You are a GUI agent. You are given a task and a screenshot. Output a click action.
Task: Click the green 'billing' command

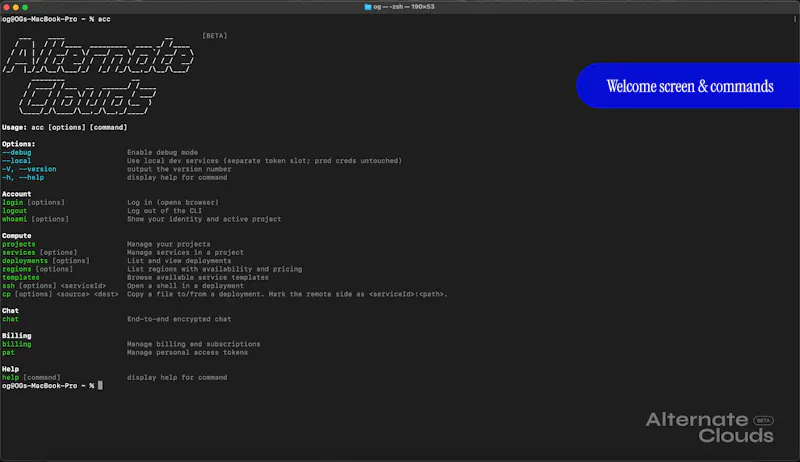click(x=16, y=344)
